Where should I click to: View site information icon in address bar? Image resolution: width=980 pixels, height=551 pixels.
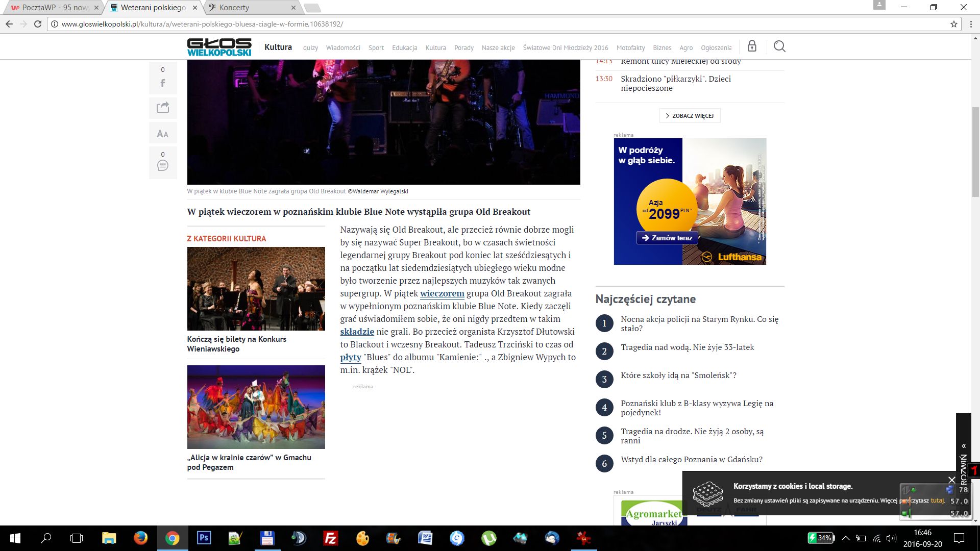click(55, 24)
